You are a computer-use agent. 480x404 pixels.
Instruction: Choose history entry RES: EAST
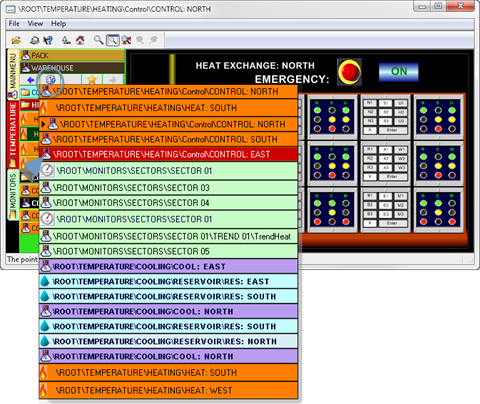point(168,281)
